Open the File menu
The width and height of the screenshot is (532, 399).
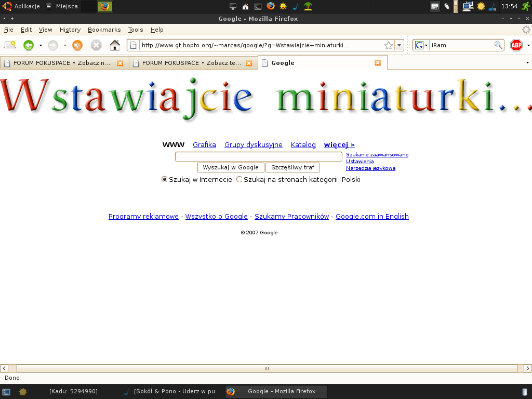tap(8, 30)
